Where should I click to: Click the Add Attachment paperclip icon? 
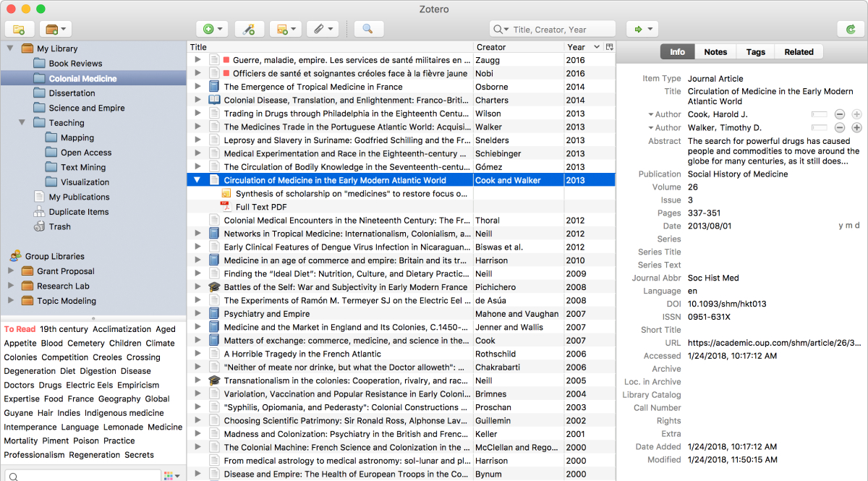point(322,29)
